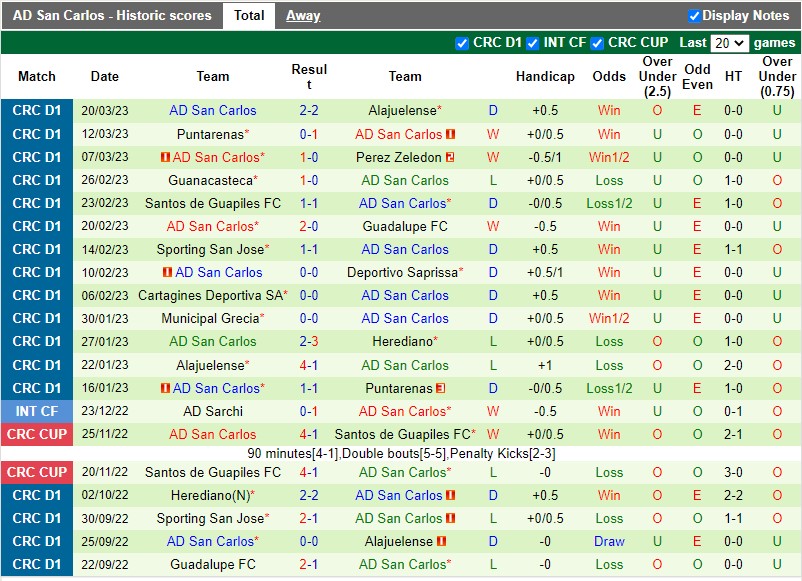Select the Total tab
Viewport: 802px width, 581px height.
click(x=249, y=15)
